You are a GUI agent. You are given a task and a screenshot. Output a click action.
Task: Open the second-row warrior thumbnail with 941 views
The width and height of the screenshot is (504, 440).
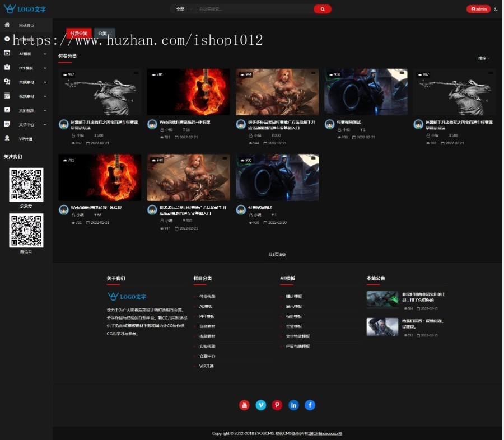[188, 177]
